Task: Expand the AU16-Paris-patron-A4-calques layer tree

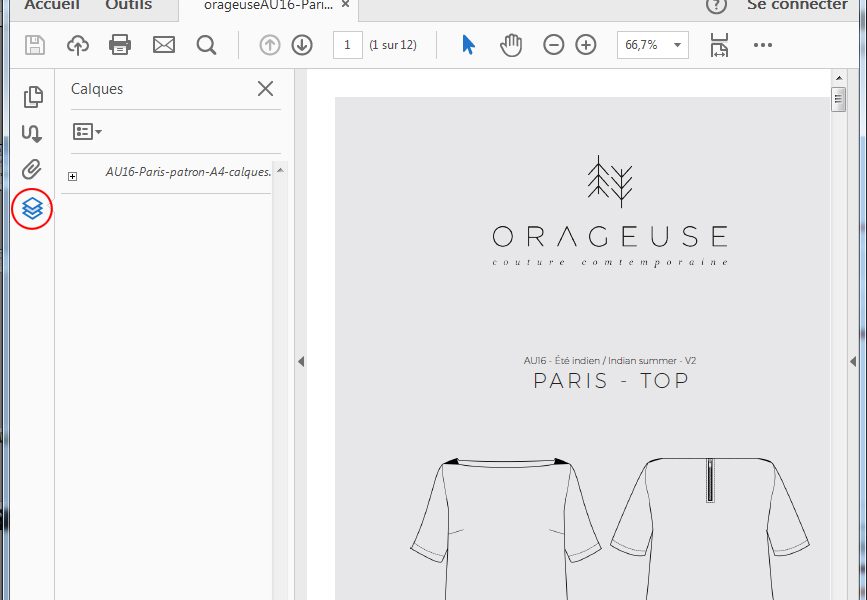Action: click(x=72, y=176)
